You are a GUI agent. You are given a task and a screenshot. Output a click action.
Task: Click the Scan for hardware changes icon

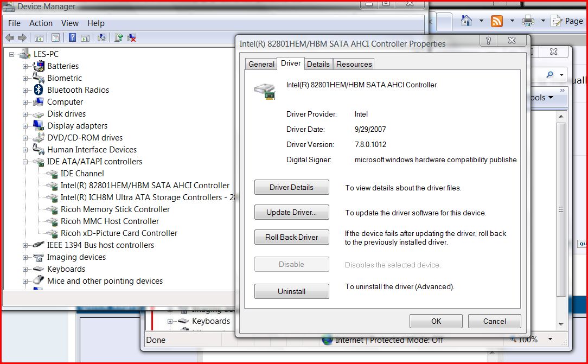pos(101,37)
